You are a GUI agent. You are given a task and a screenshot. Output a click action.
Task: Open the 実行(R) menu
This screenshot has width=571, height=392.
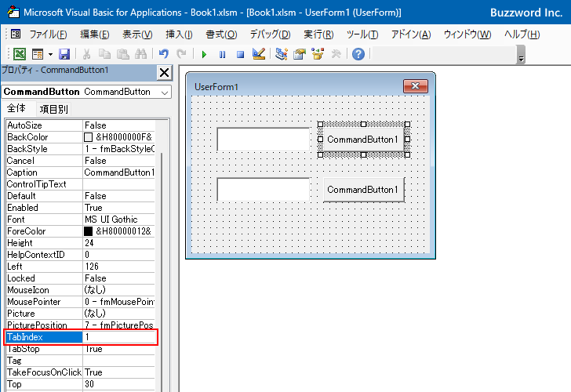(318, 34)
